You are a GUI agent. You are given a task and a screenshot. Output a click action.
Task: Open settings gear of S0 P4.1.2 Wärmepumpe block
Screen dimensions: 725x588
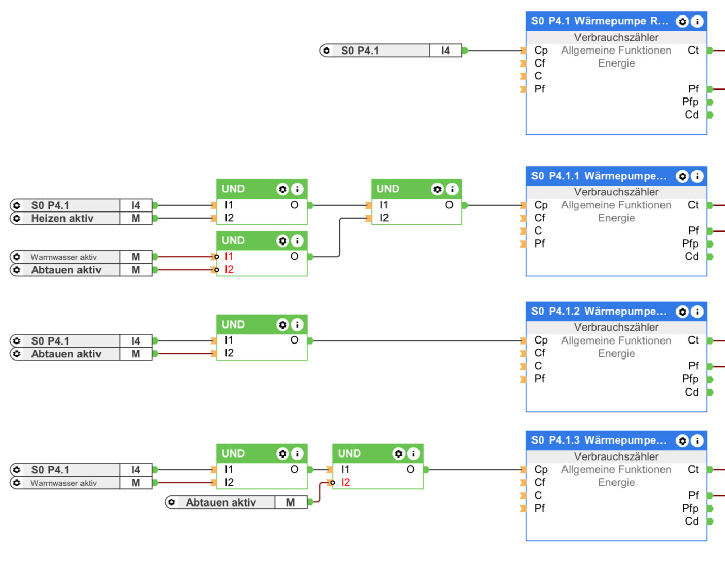click(682, 312)
